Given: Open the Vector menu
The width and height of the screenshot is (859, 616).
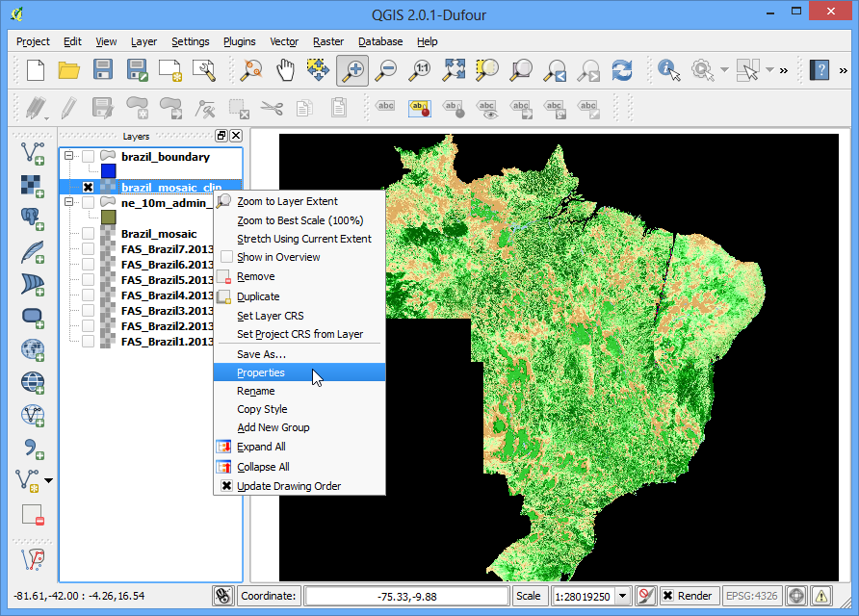Looking at the screenshot, I should point(284,41).
